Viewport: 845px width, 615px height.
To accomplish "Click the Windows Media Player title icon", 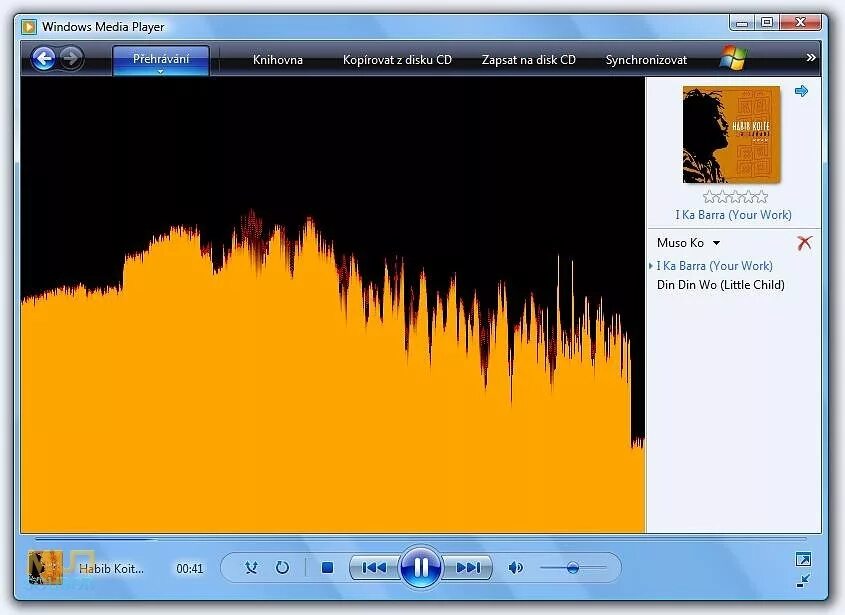I will click(x=29, y=26).
